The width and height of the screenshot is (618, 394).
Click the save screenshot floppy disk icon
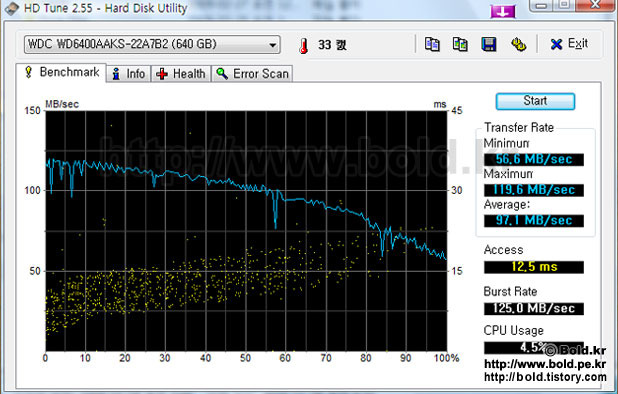click(489, 44)
